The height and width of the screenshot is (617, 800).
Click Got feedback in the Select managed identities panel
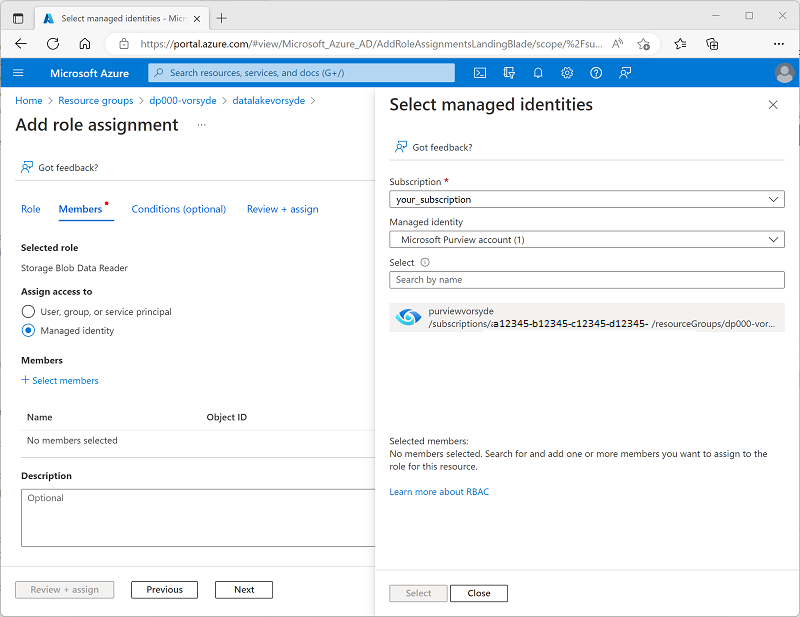pos(433,147)
